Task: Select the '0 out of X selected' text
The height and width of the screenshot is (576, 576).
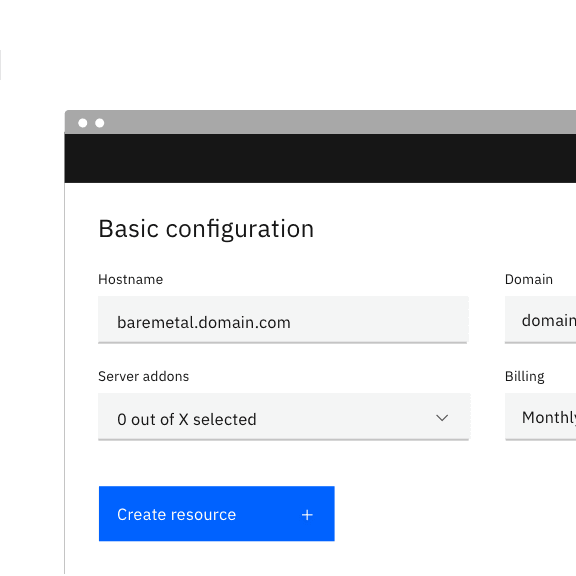Action: click(x=187, y=420)
